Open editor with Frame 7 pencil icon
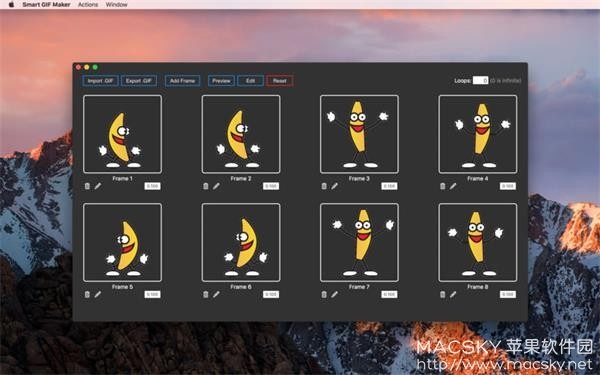600x375 pixels. pos(335,294)
